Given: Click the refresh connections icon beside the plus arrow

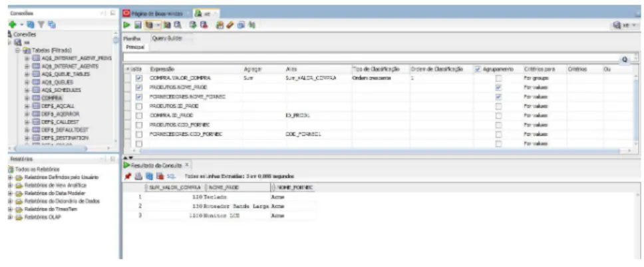Looking at the screenshot, I should pos(32,25).
